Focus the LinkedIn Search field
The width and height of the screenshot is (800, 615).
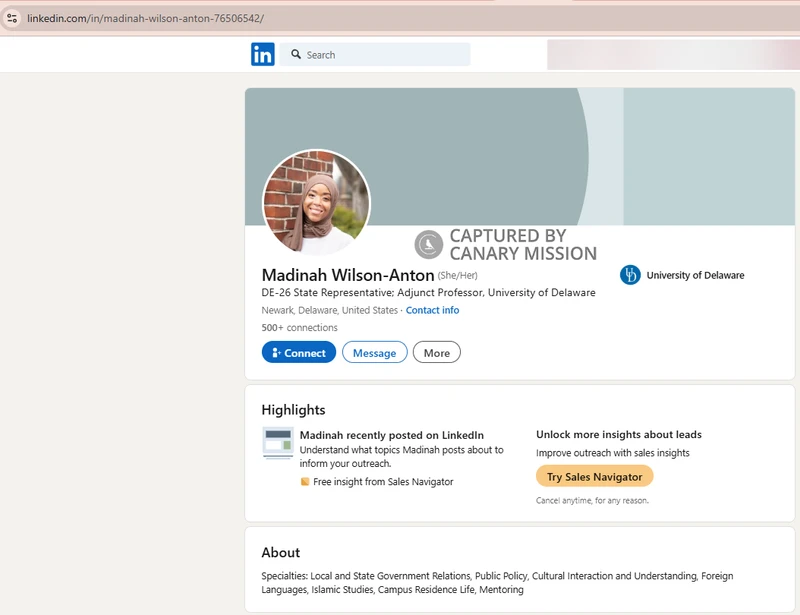tap(374, 54)
